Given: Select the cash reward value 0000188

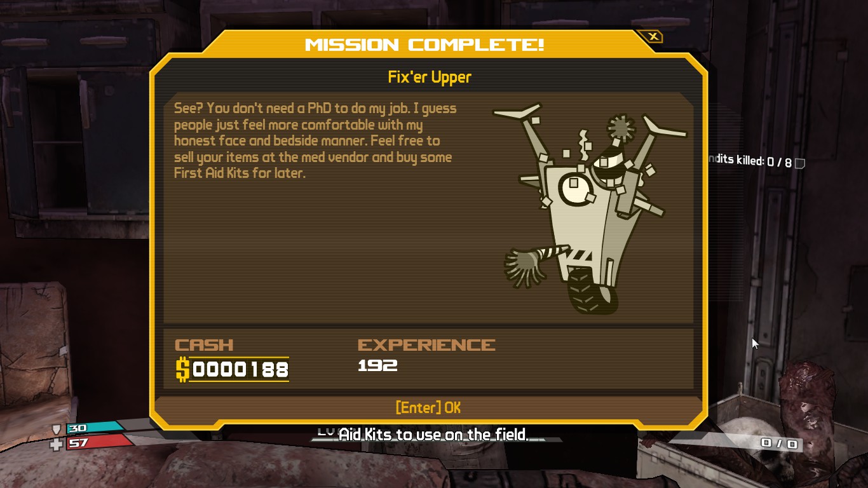Looking at the screenshot, I should 240,370.
